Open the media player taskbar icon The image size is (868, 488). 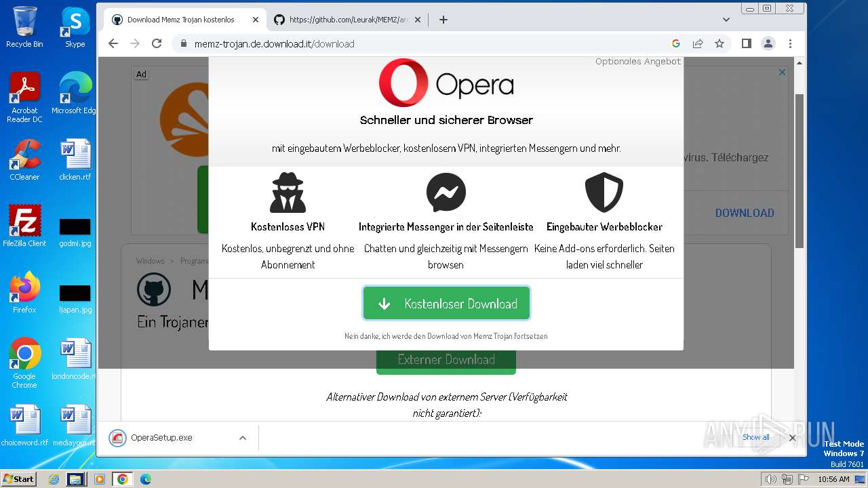(x=100, y=479)
